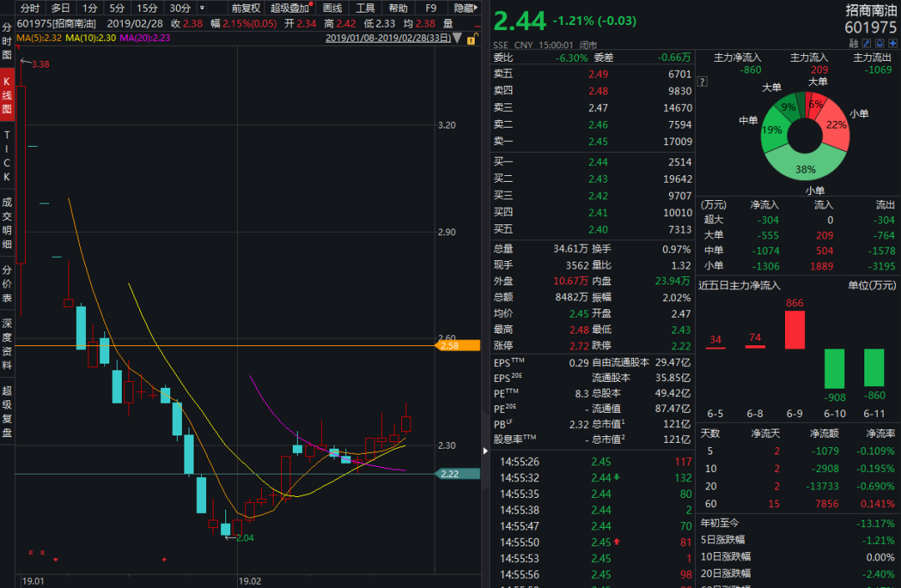Click the 融 margin trading icon

point(852,44)
